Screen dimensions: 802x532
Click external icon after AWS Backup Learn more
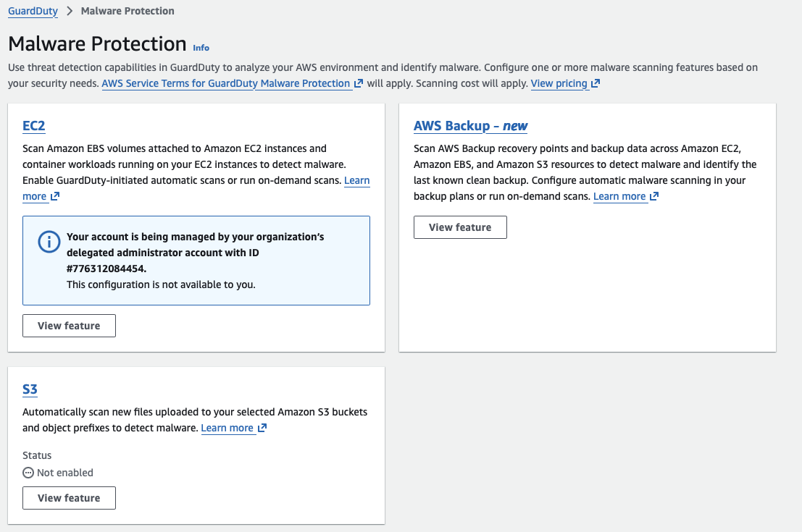[654, 197]
